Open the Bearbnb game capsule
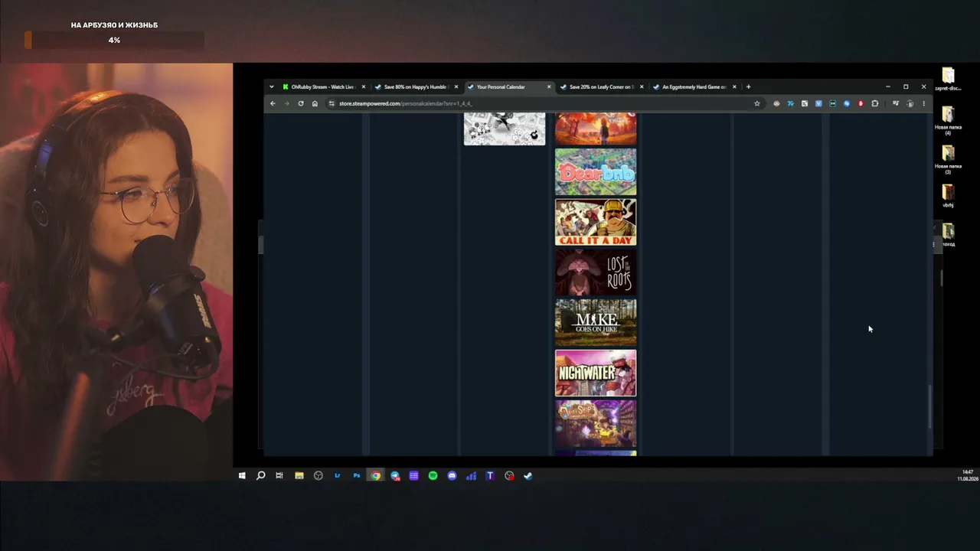 click(x=596, y=171)
